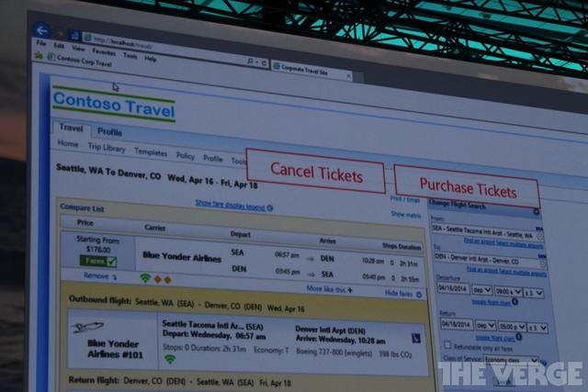Open Templates navigation link
The width and height of the screenshot is (588, 392).
tap(151, 151)
